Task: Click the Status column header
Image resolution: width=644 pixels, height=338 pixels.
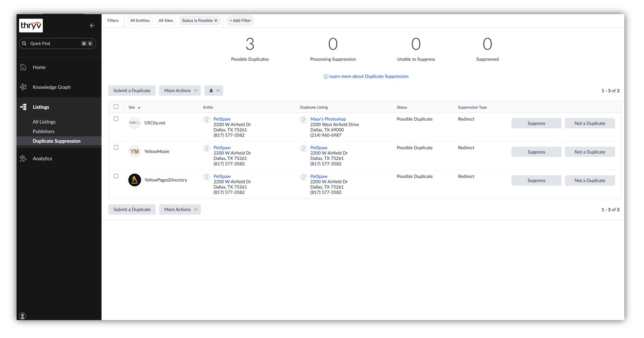Action: [402, 107]
